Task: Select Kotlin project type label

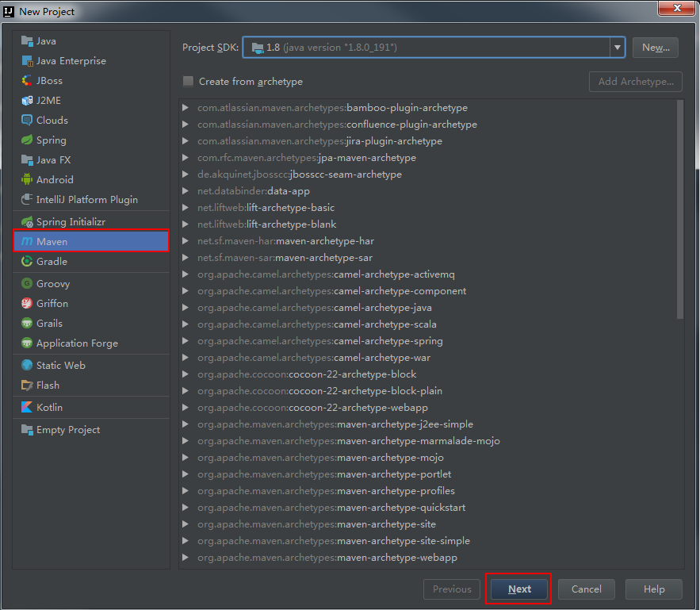Action: [x=50, y=407]
